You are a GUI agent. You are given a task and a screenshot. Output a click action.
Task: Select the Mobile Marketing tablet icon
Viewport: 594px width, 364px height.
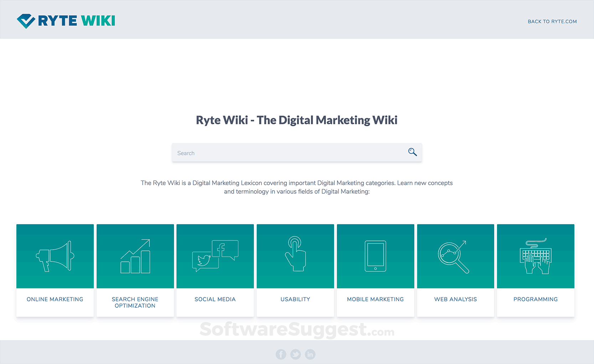point(375,256)
